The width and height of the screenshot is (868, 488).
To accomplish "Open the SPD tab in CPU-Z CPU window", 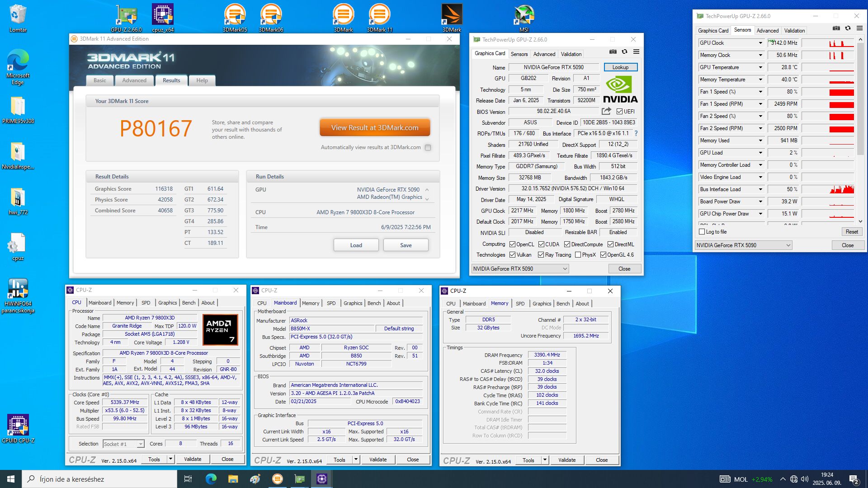I will (146, 303).
